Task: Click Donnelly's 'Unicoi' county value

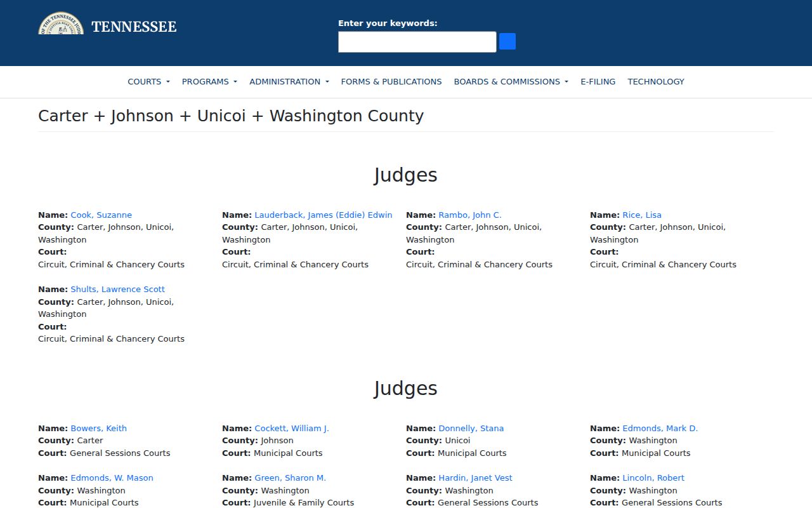Action: point(458,440)
